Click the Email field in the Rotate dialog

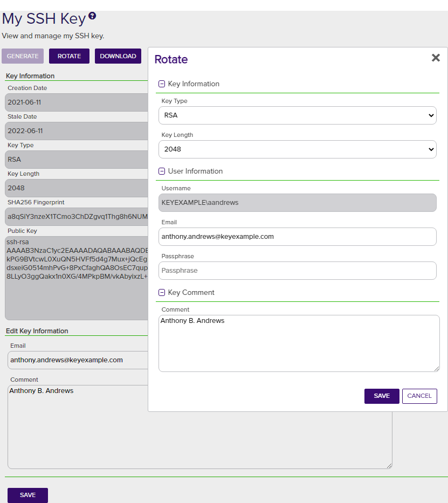[297, 237]
